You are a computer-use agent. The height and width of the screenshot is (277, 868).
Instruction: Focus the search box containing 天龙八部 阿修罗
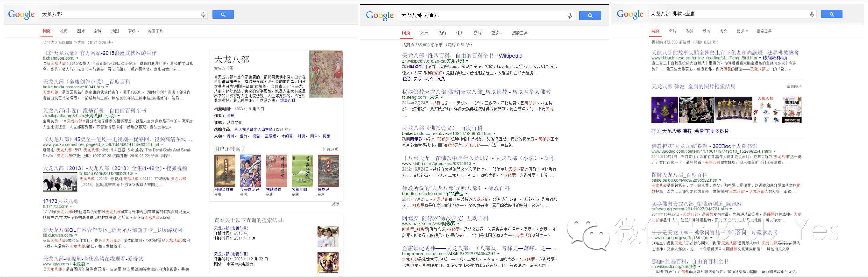point(486,16)
